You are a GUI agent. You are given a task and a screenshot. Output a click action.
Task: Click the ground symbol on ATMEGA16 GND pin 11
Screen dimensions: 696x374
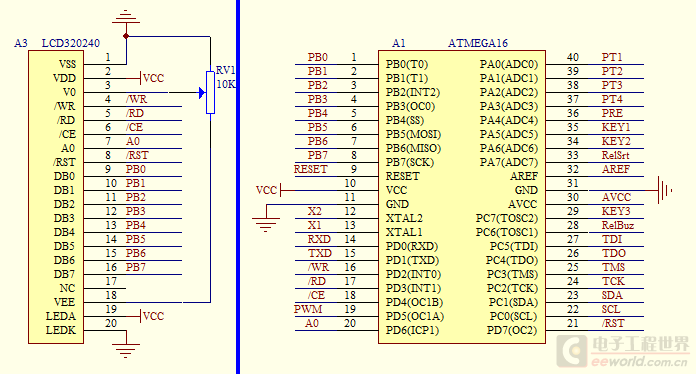266,225
